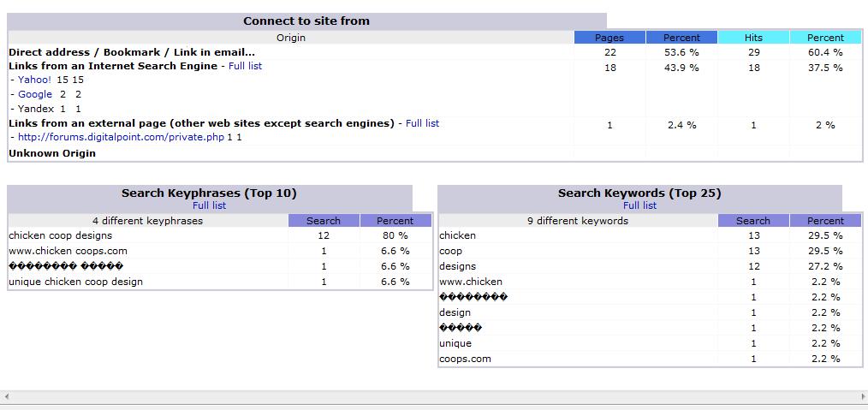Follow the Google search engine link
Viewport: 868px width, 410px height.
point(35,94)
